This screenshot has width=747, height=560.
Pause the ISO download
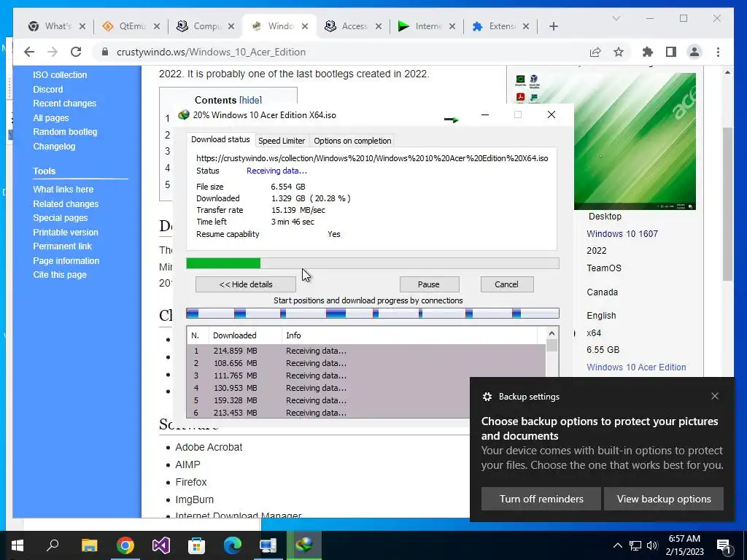(429, 284)
